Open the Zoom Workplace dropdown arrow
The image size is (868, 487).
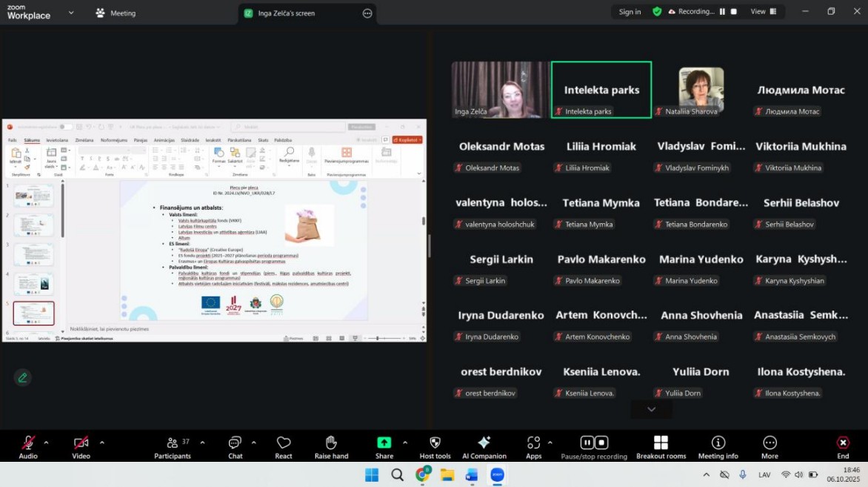click(x=71, y=13)
